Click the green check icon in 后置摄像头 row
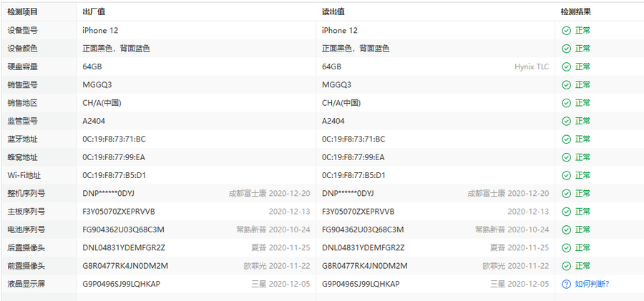The height and width of the screenshot is (301, 644). [567, 247]
